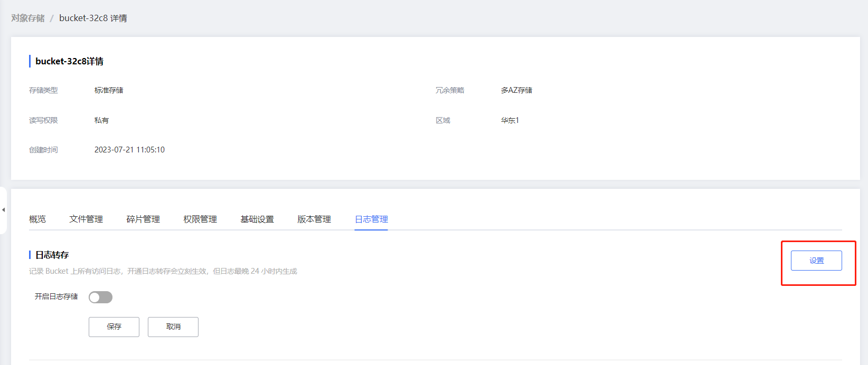Click the creation time 2023-07-21 11:05:10
The image size is (868, 365).
(129, 150)
